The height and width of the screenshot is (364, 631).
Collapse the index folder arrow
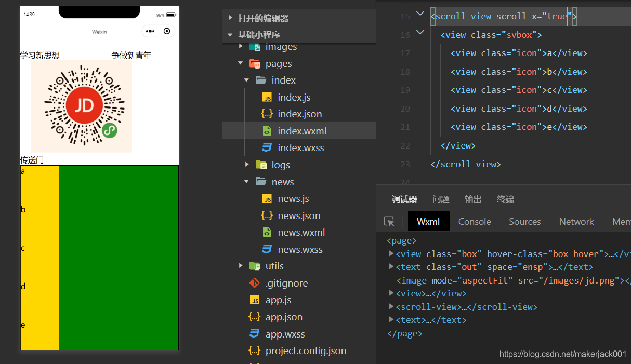pos(247,80)
